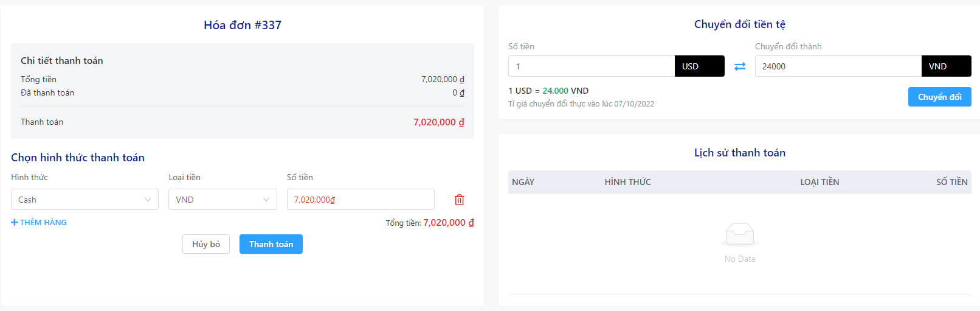This screenshot has width=980, height=311.
Task: Click the Thanh toán blue button
Action: coord(271,244)
